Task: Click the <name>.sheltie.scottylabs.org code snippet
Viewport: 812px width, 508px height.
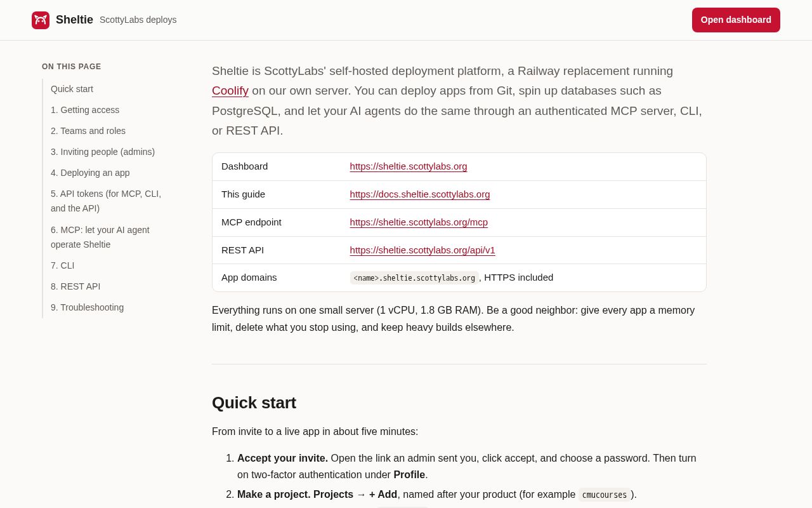Action: click(x=414, y=278)
